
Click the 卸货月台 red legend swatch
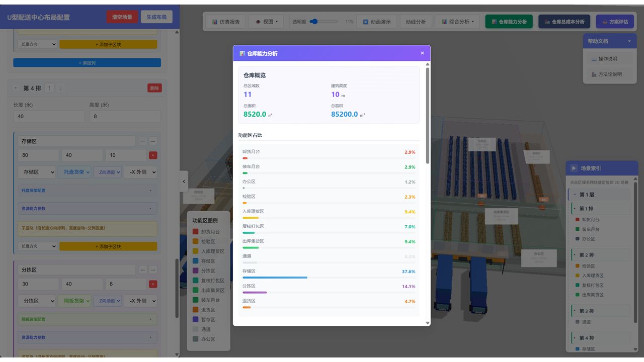click(x=195, y=232)
